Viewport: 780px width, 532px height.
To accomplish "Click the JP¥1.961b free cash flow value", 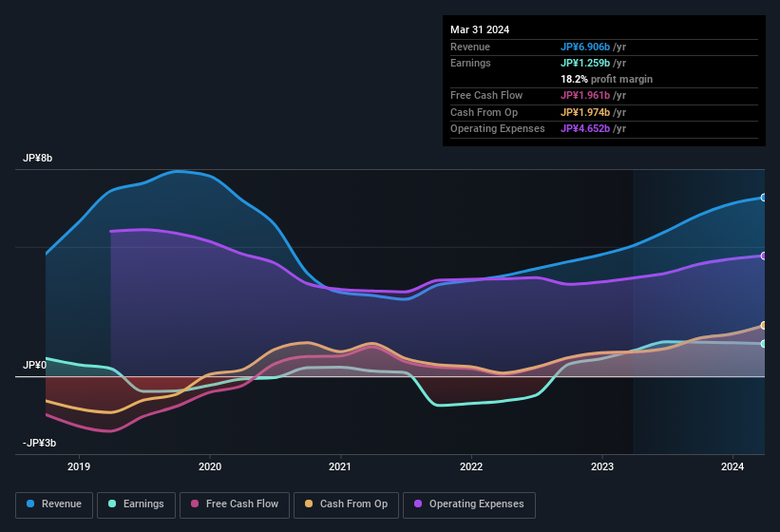I will (x=585, y=95).
